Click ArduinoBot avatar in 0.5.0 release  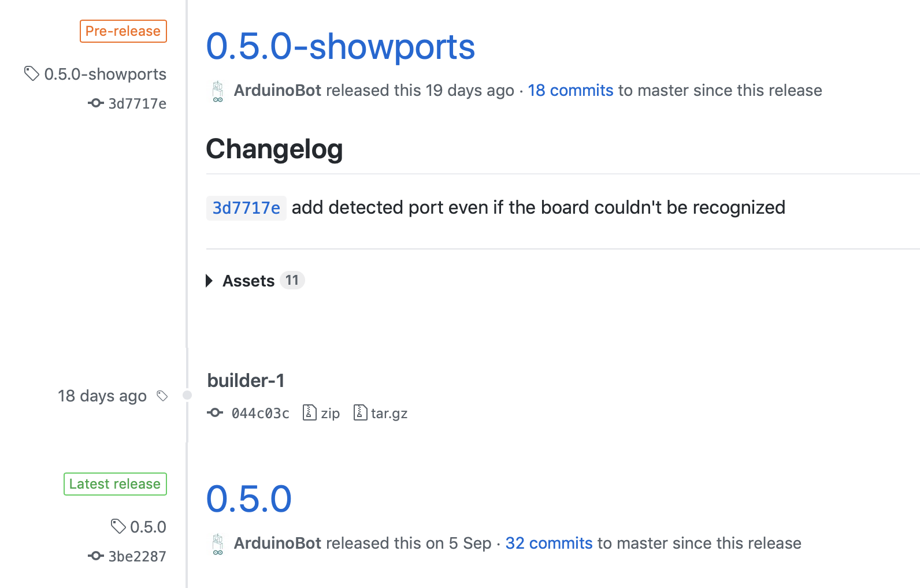[x=218, y=544]
